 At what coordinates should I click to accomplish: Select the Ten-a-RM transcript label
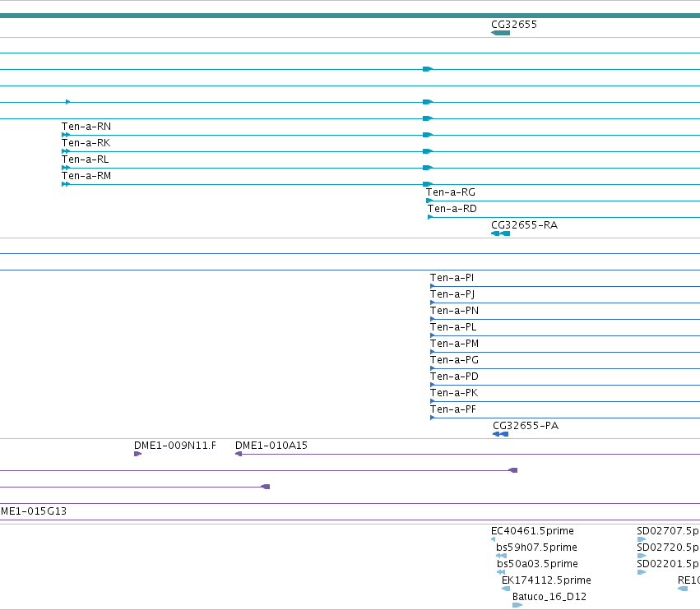pyautogui.click(x=86, y=176)
